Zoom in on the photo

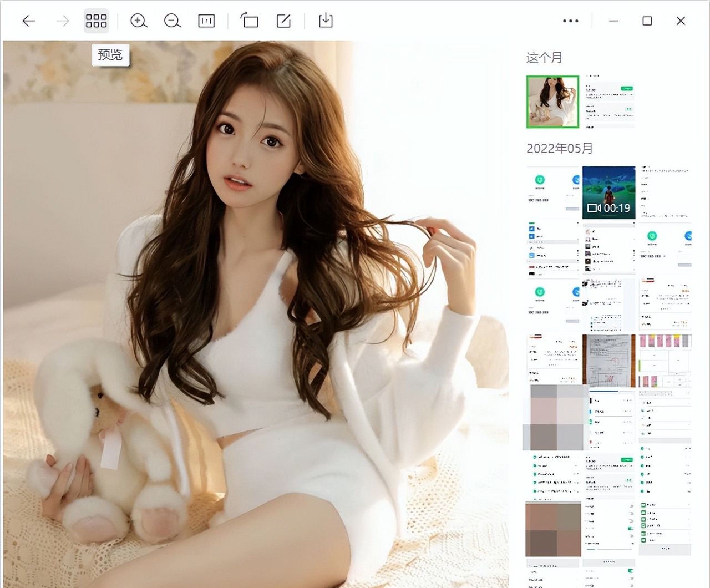point(139,21)
